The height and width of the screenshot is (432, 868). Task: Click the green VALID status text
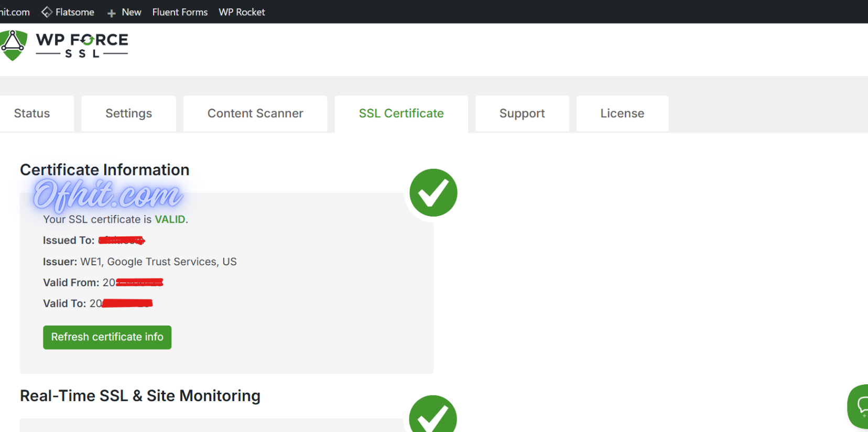tap(170, 219)
